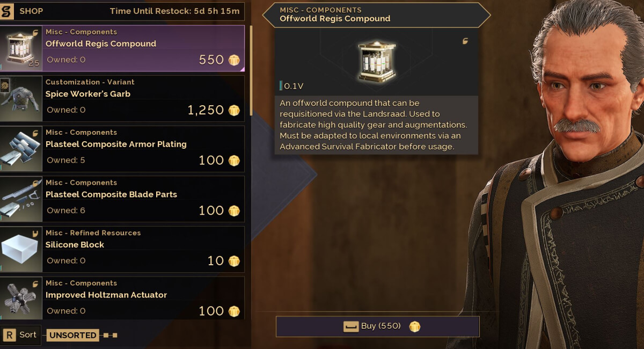
Task: Expand the Misc - Refined Resources label
Action: pos(93,233)
